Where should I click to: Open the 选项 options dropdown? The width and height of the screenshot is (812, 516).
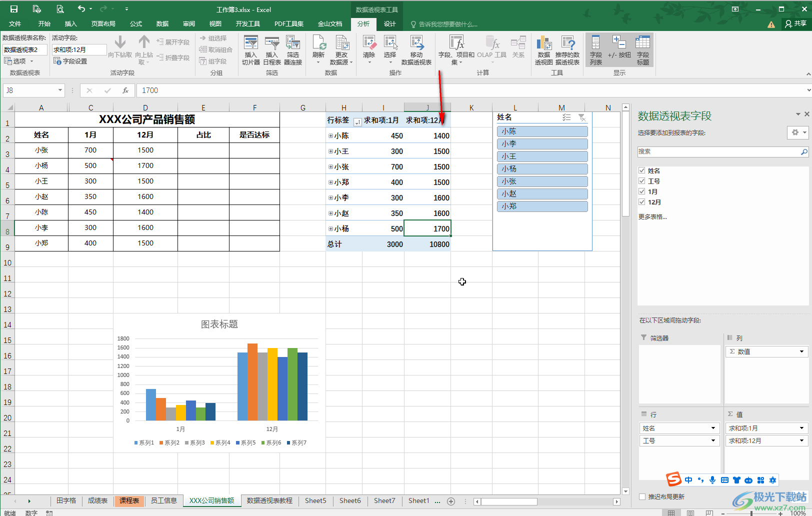(x=19, y=61)
